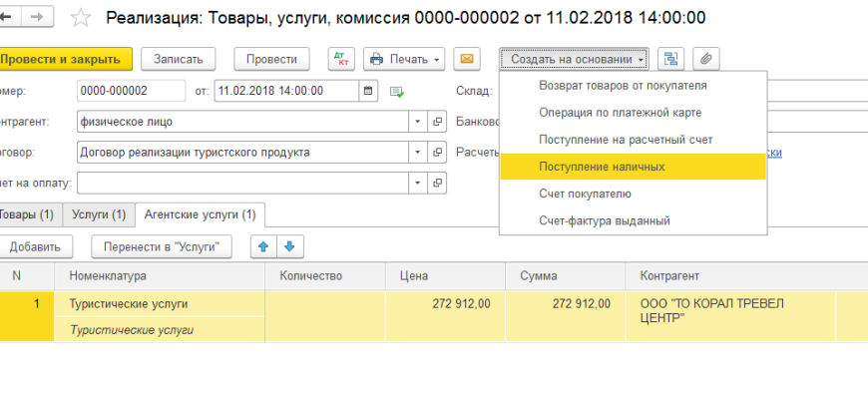Screen dimensions: 868x399
Task: Click the Перенести в "Услуги" button
Action: (162, 246)
